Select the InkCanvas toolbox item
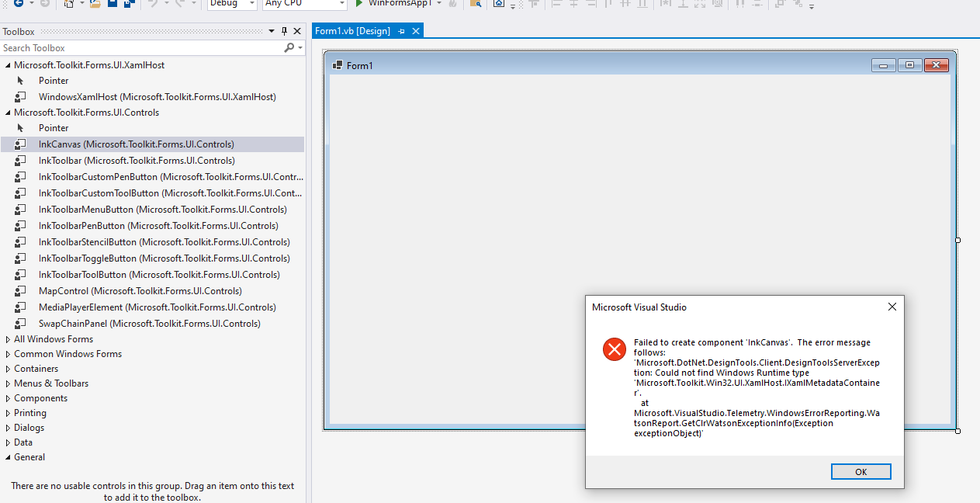This screenshot has width=980, height=503. coord(152,144)
